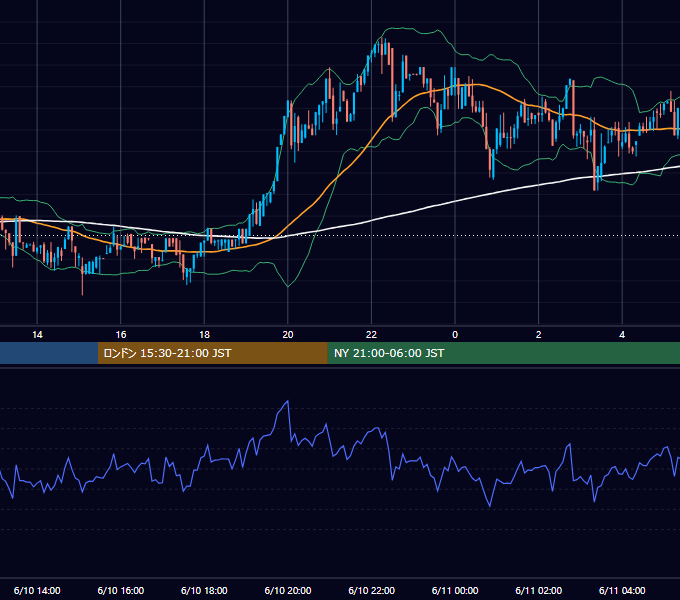Click the 6/10 16:00 date label

pyautogui.click(x=121, y=590)
